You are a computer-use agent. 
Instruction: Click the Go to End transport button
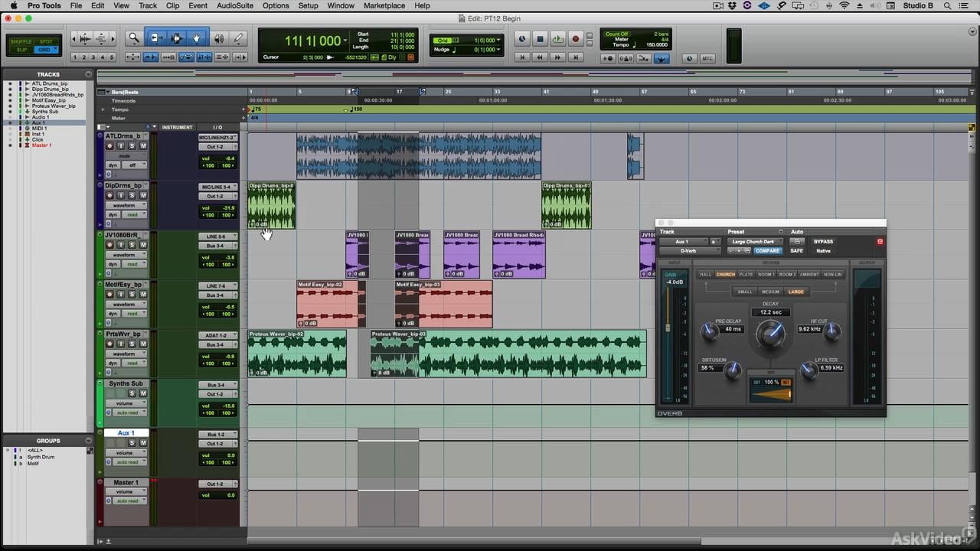point(576,57)
